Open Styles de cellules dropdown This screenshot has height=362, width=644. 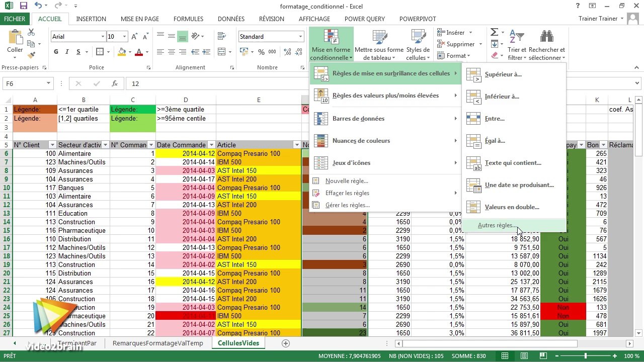click(x=418, y=44)
